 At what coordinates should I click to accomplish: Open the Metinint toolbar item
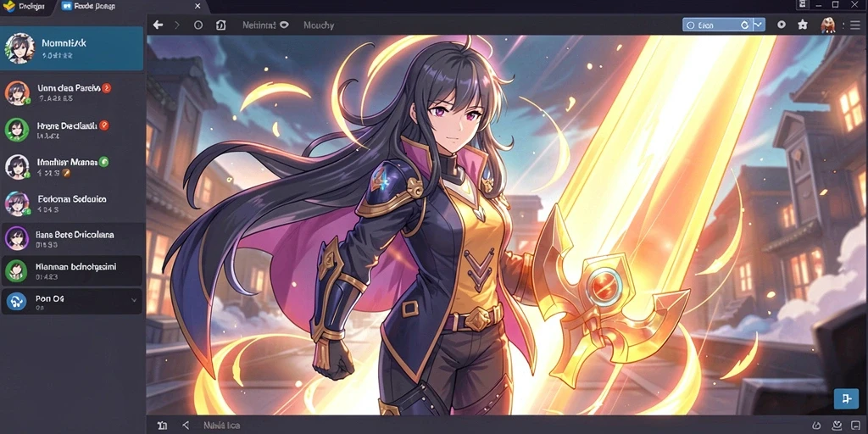coord(259,25)
